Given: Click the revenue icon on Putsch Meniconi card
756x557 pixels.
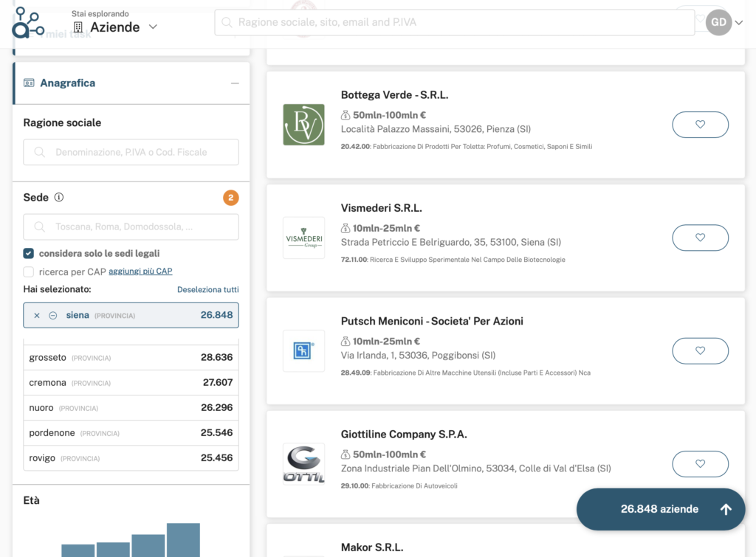Looking at the screenshot, I should [x=346, y=342].
